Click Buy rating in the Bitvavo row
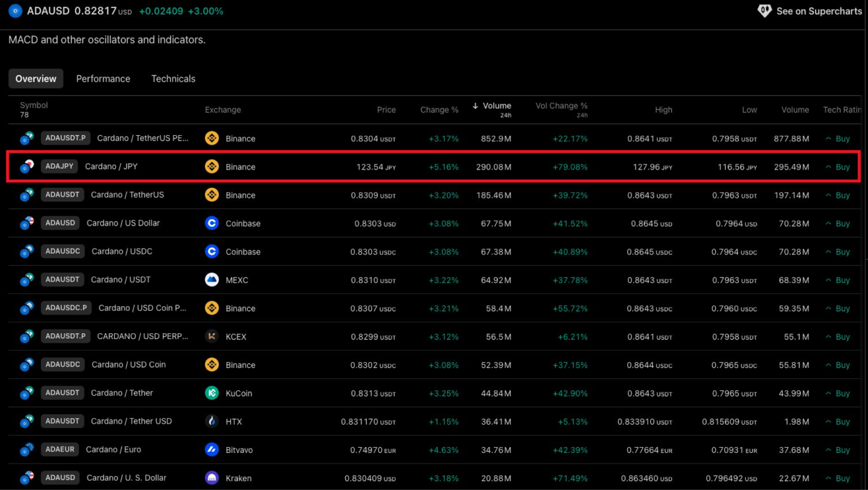 click(838, 449)
